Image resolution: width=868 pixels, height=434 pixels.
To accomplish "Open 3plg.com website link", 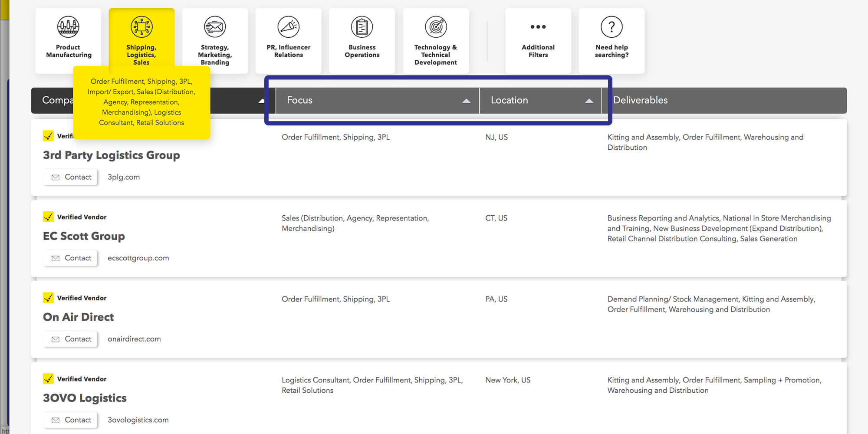I will tap(124, 177).
